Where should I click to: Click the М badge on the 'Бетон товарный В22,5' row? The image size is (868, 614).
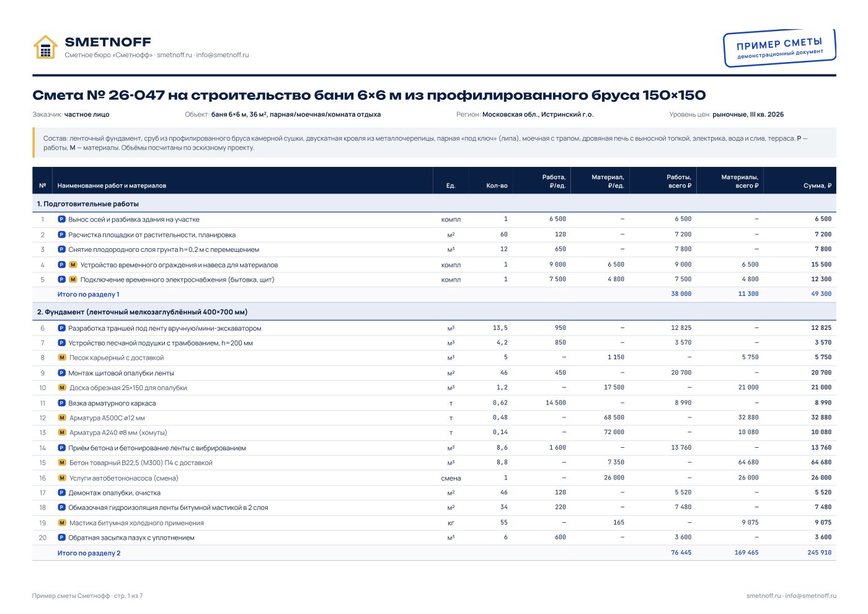[x=62, y=463]
